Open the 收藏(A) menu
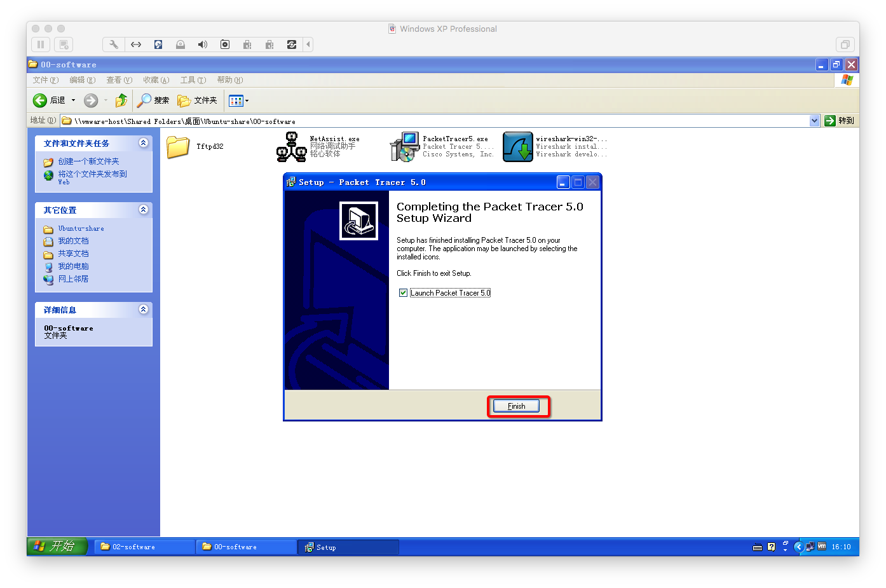 [156, 80]
